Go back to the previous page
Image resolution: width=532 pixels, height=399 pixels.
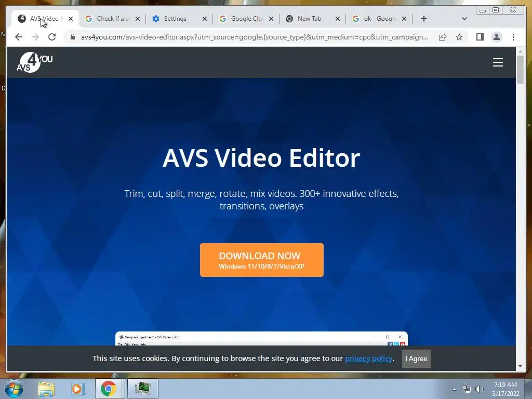(19, 37)
